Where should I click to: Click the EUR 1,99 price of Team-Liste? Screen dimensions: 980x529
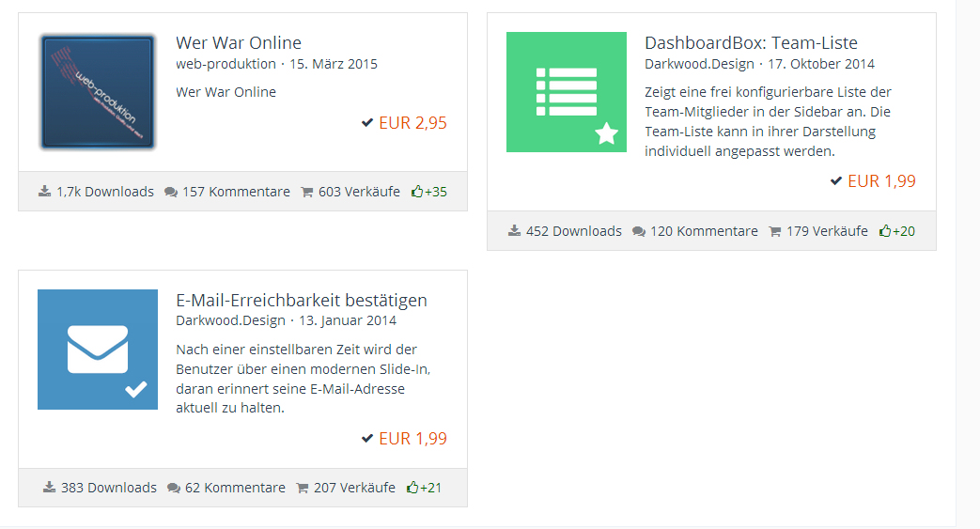881,181
